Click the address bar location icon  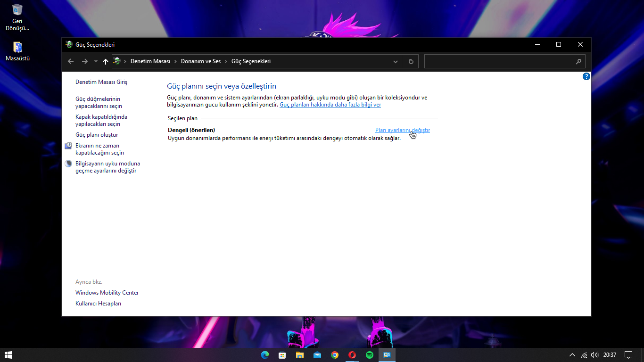point(117,61)
